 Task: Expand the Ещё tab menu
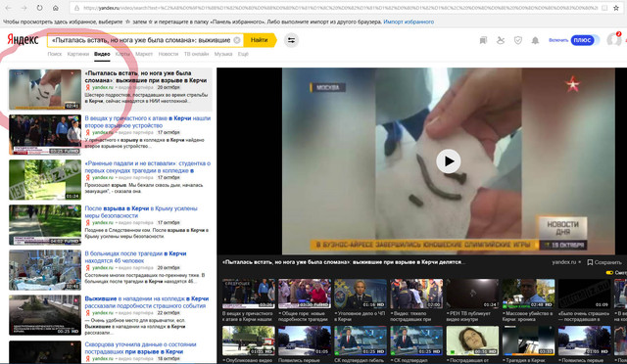point(243,54)
